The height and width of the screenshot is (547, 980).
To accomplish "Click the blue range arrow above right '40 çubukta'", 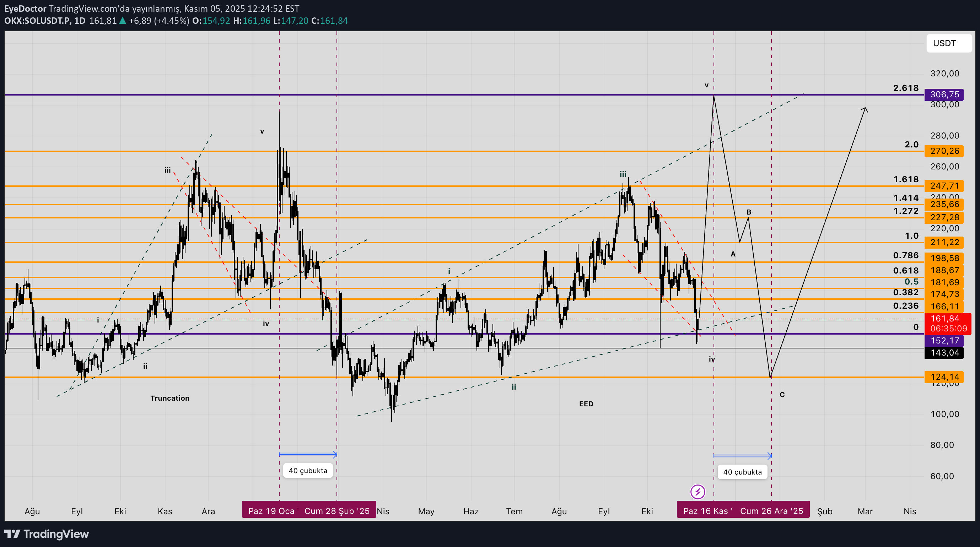I will point(742,455).
